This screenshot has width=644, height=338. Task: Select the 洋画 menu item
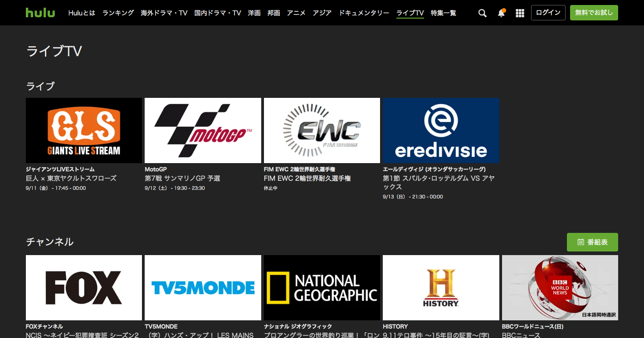point(254,13)
